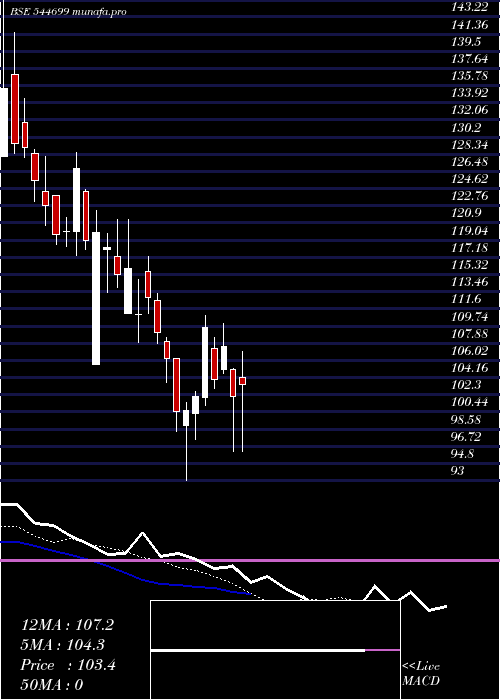Click the 'BSE 544699 munafa.pro' chart title

click(68, 12)
